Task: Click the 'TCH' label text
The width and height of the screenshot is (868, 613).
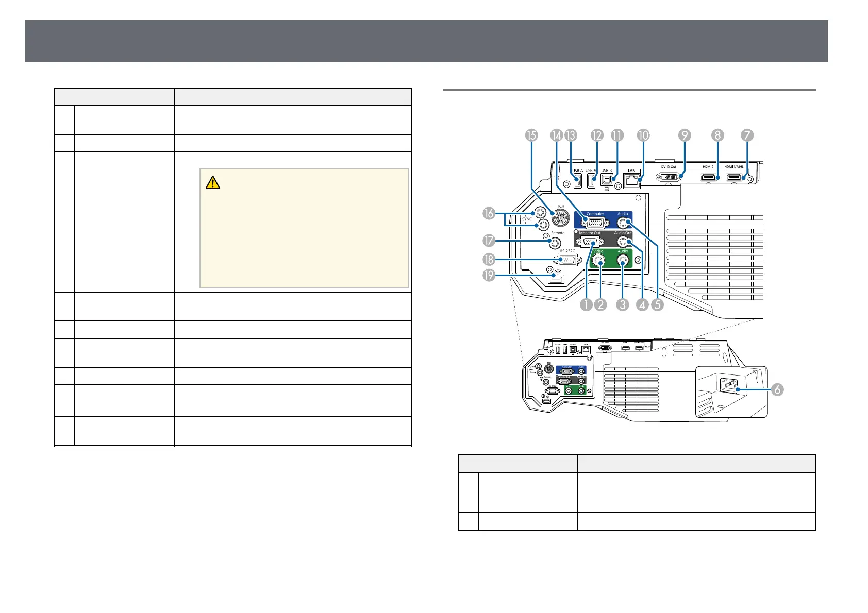Action: (560, 206)
